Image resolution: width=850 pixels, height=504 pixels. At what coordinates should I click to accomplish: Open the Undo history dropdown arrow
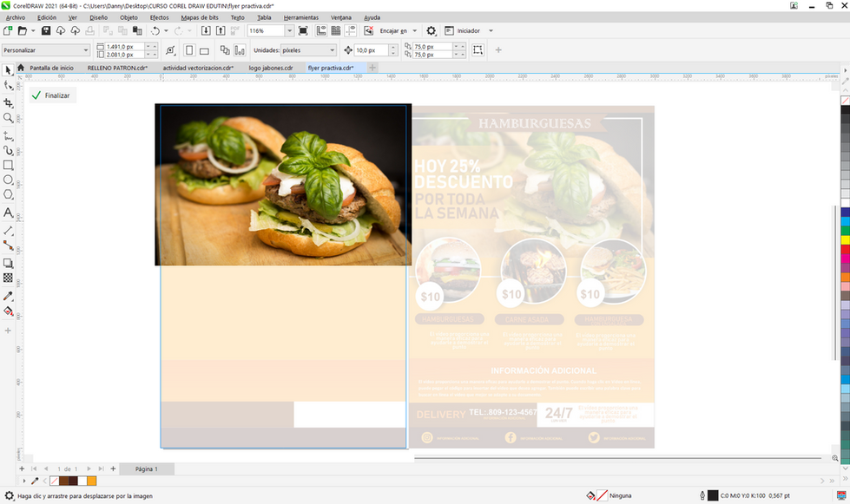coord(166,31)
